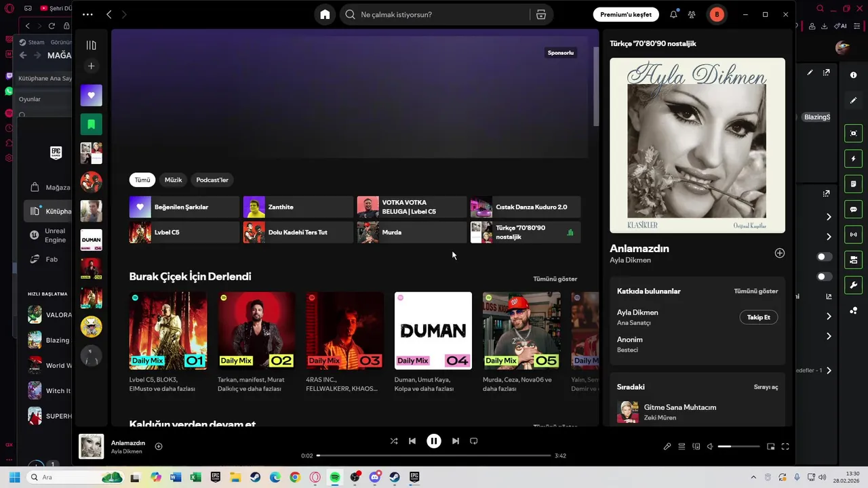Open Excel from the Windows taskbar
This screenshot has height=488, width=868.
pyautogui.click(x=195, y=477)
